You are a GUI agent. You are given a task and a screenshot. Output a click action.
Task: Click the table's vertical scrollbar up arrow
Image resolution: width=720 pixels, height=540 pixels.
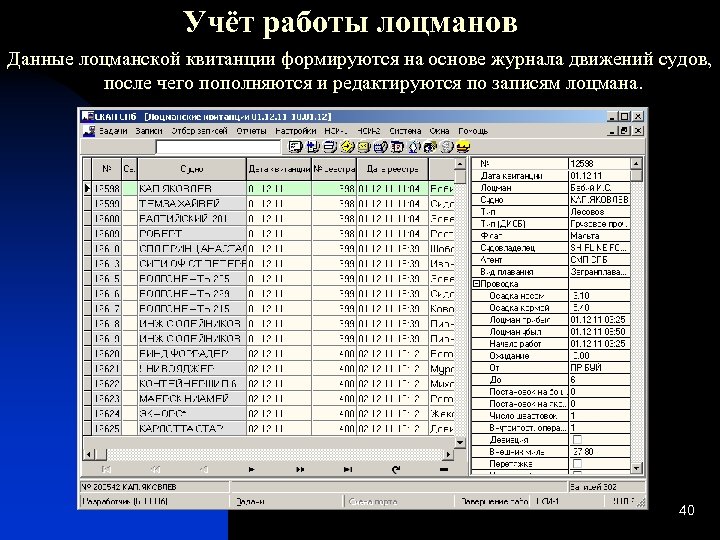(460, 164)
